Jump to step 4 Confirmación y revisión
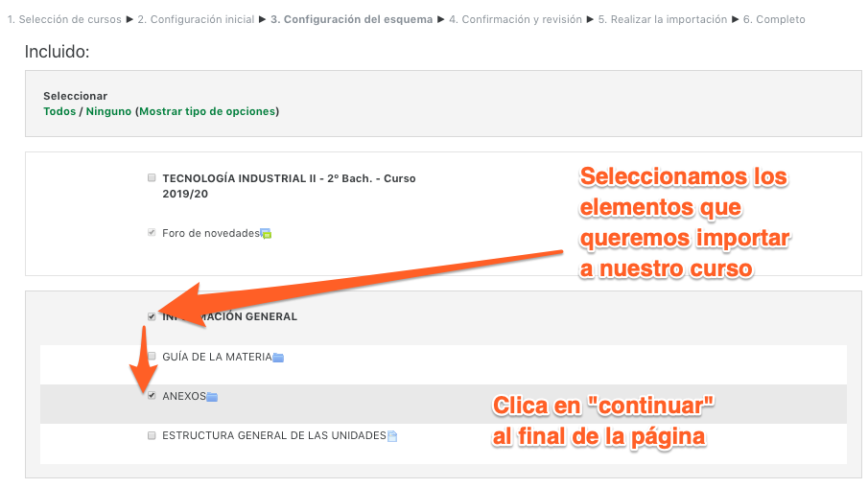Viewport: 868px width, 488px height. pyautogui.click(x=515, y=19)
